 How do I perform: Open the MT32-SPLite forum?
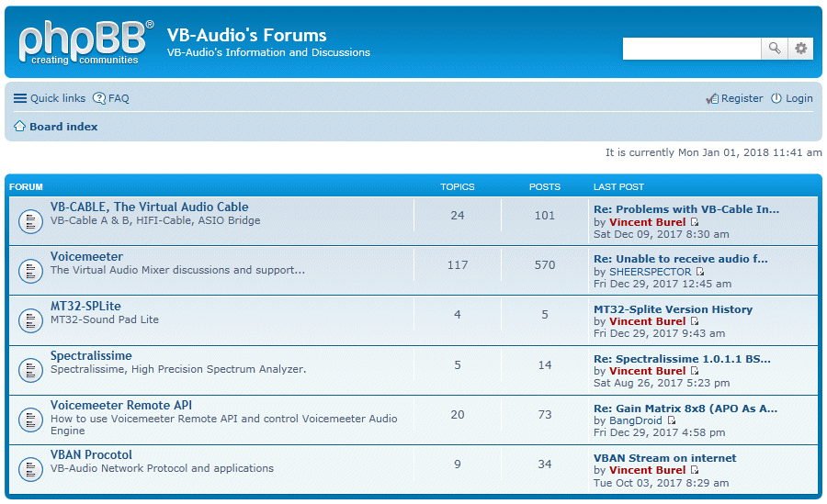click(x=85, y=306)
